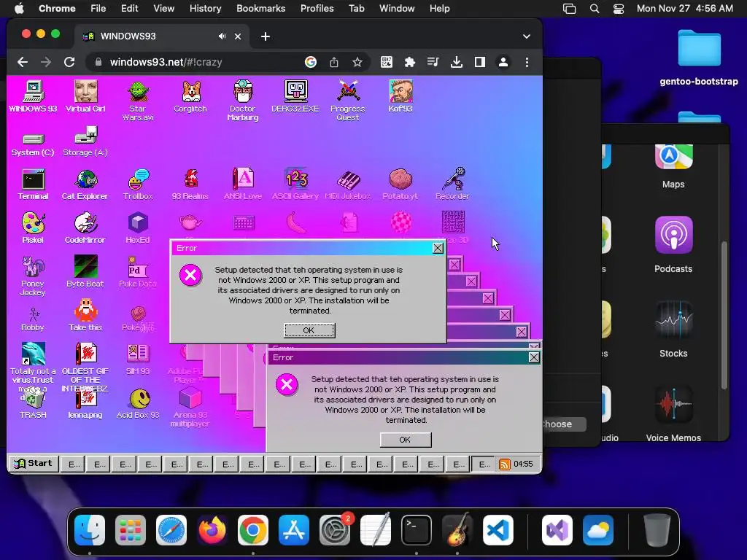747x560 pixels.
Task: Launch the Corglitch icon
Action: tap(190, 97)
